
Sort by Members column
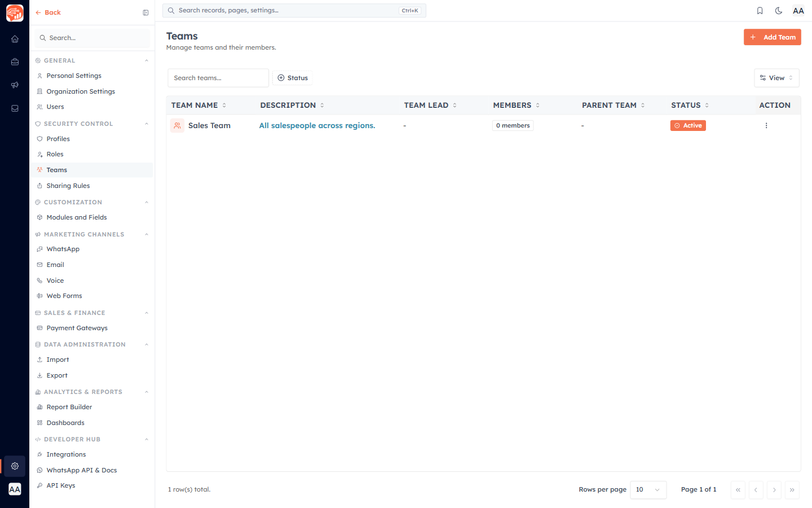pyautogui.click(x=517, y=106)
